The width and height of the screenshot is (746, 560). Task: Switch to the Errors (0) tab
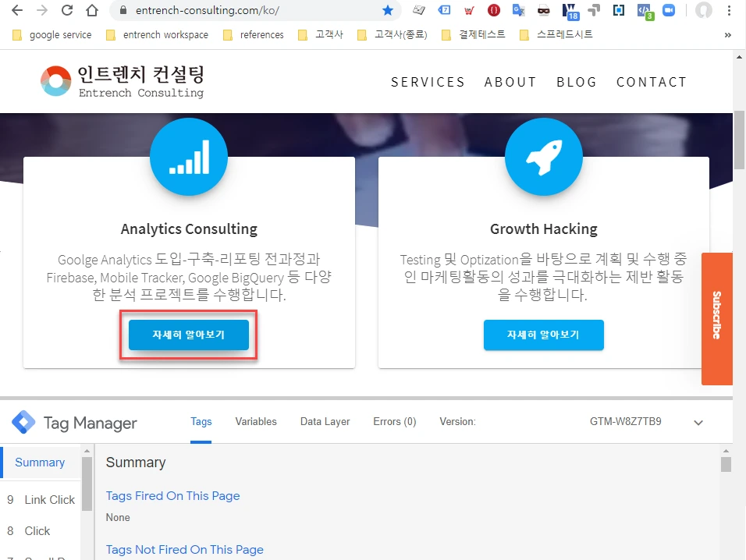coord(394,422)
